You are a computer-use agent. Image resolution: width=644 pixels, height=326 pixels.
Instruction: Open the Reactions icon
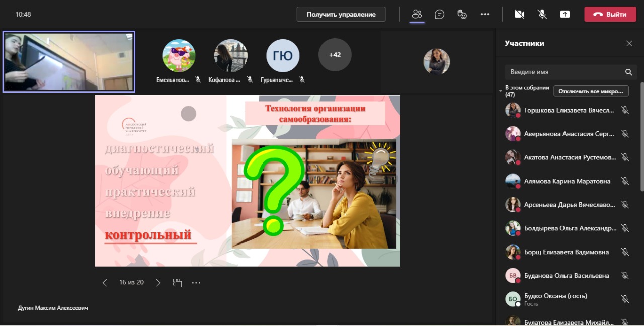462,14
